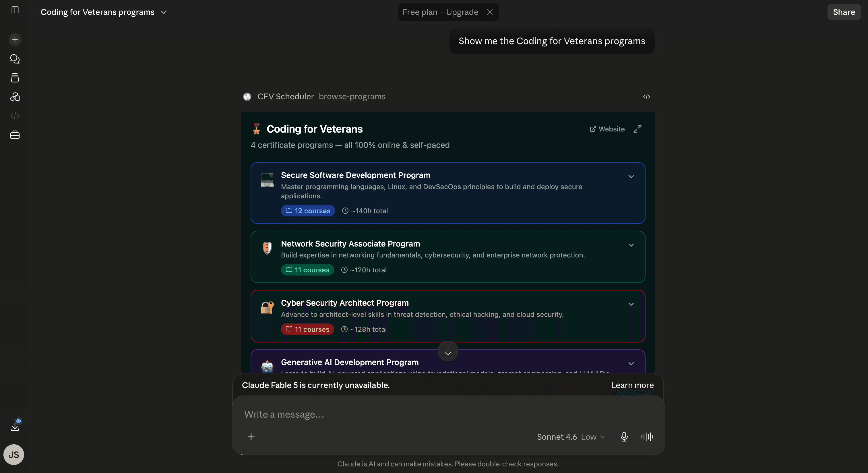Click the red 11 courses badge

point(307,329)
